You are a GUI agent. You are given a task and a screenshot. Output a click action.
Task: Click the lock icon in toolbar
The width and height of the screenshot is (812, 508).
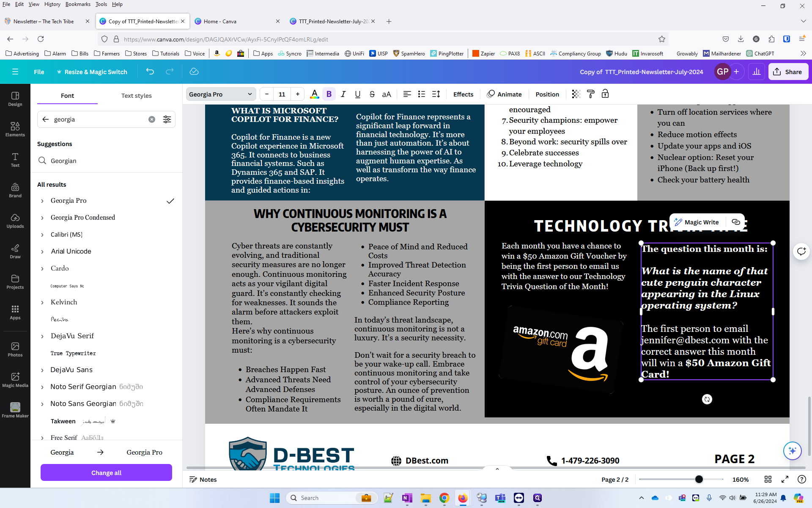click(605, 94)
